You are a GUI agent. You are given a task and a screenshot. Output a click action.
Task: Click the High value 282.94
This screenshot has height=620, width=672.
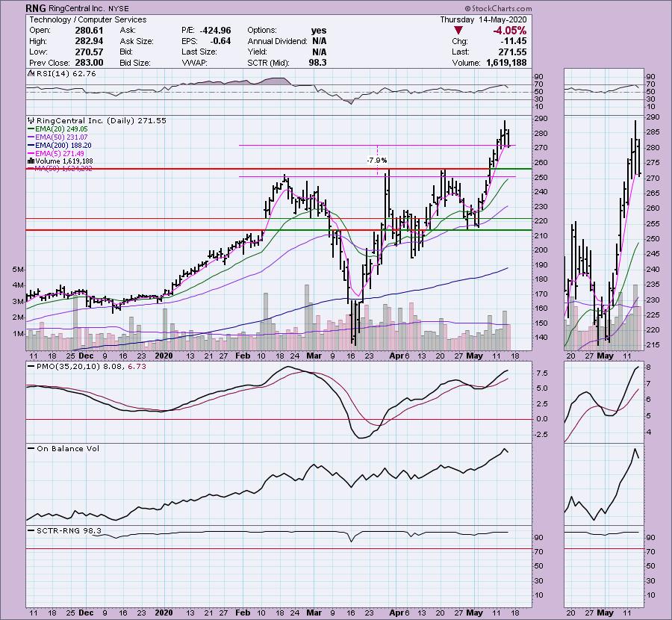[89, 41]
